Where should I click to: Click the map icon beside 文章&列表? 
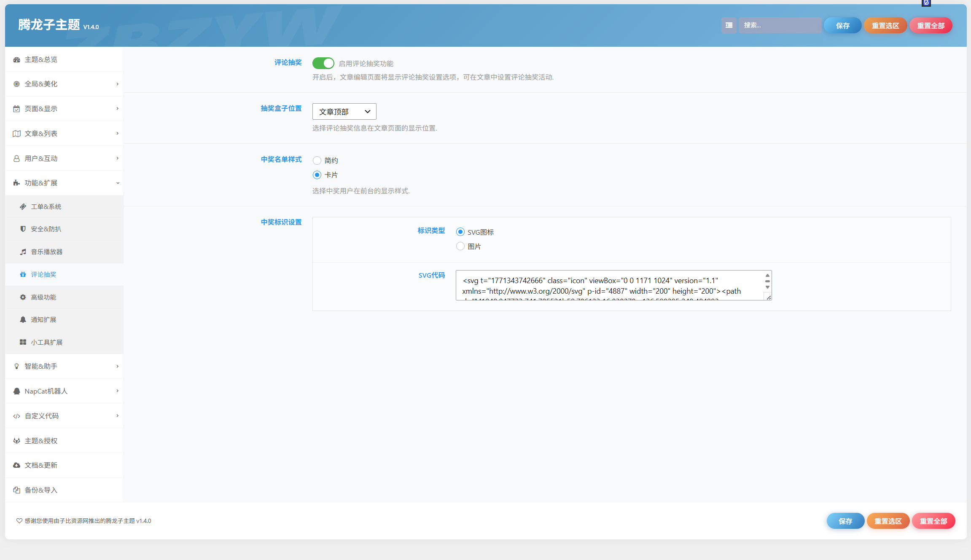coord(16,134)
